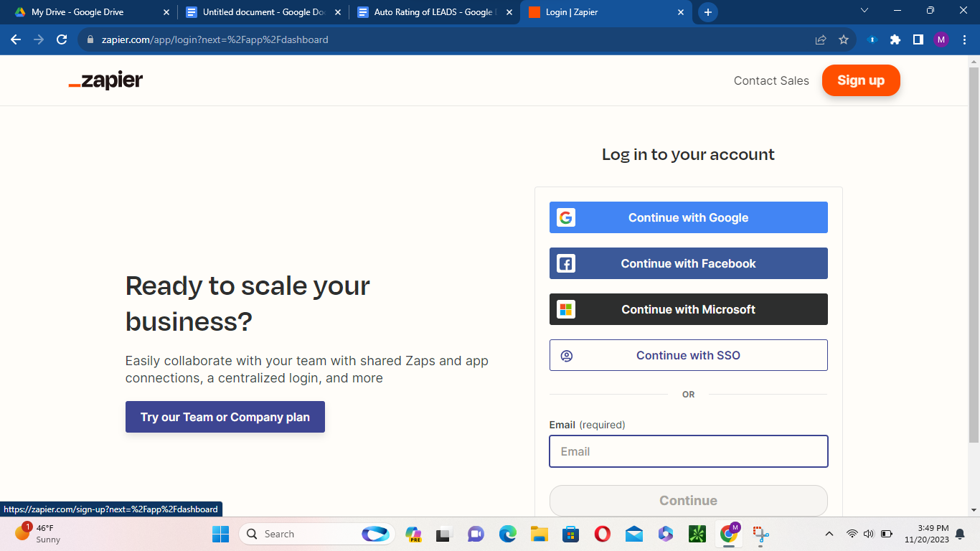Open Task View on taskbar

pos(444,534)
